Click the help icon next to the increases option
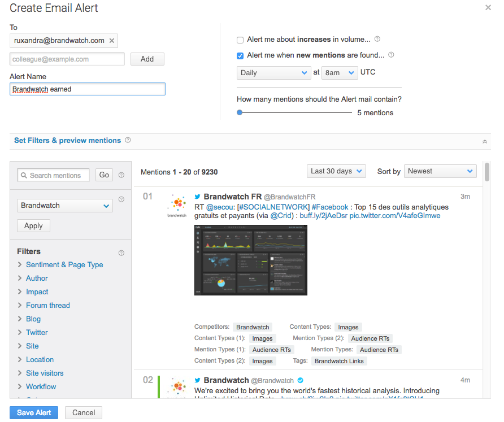 coord(376,38)
